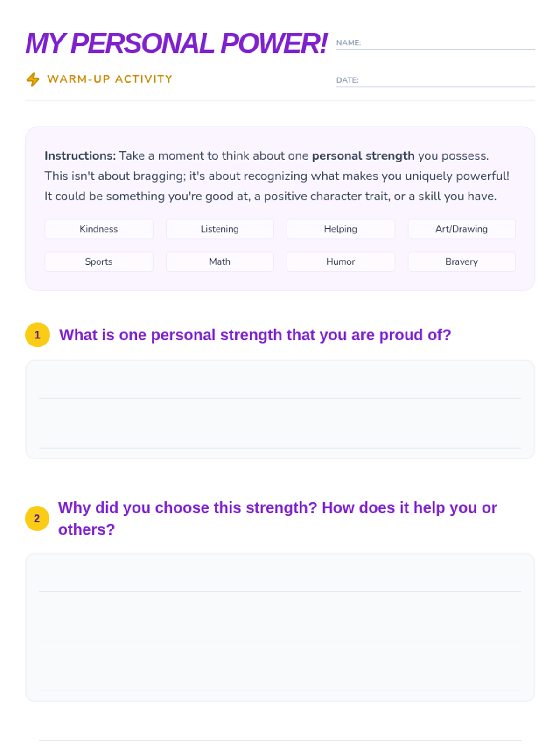This screenshot has height=747, width=560.
Task: Click the yellow number 1 badge
Action: tap(37, 335)
